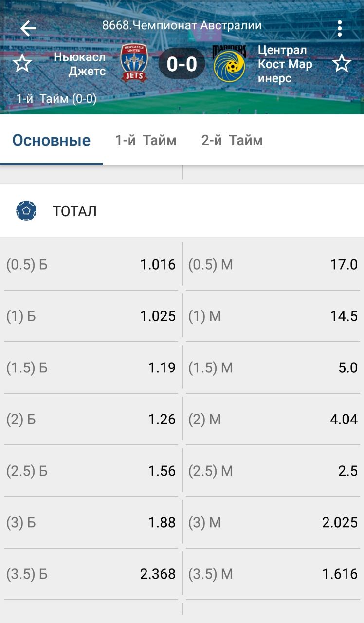
Task: Tap the 0-0 match score
Action: pyautogui.click(x=182, y=64)
